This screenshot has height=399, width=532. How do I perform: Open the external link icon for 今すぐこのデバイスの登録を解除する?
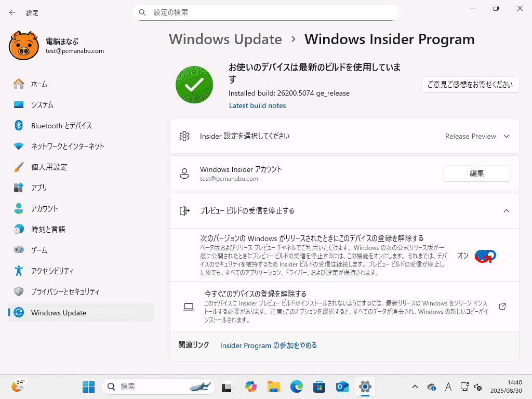[x=502, y=307]
